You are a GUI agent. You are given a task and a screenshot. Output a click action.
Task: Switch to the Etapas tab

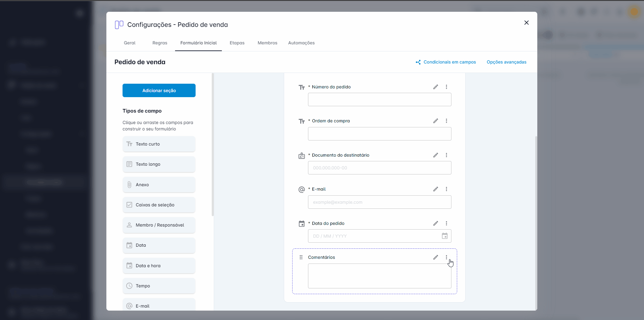pyautogui.click(x=237, y=43)
